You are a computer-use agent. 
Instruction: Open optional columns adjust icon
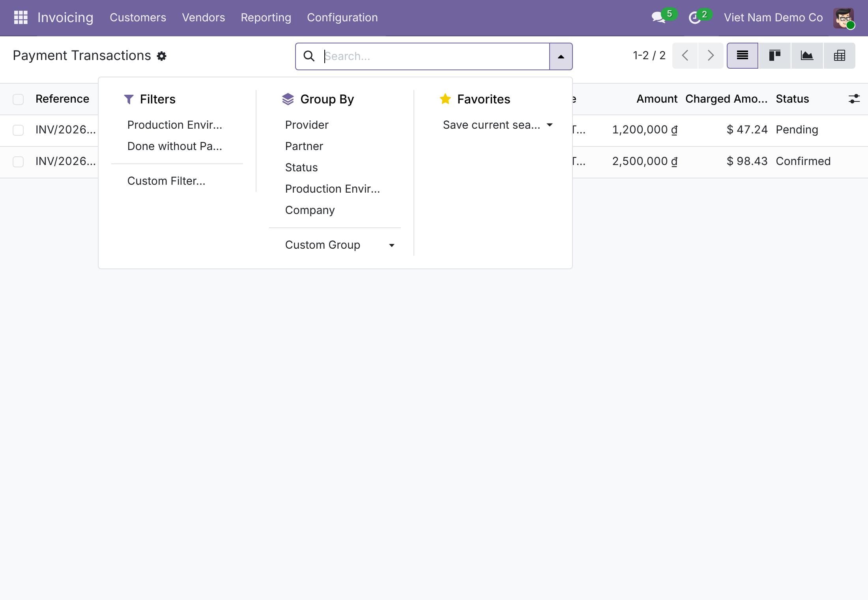coord(854,99)
